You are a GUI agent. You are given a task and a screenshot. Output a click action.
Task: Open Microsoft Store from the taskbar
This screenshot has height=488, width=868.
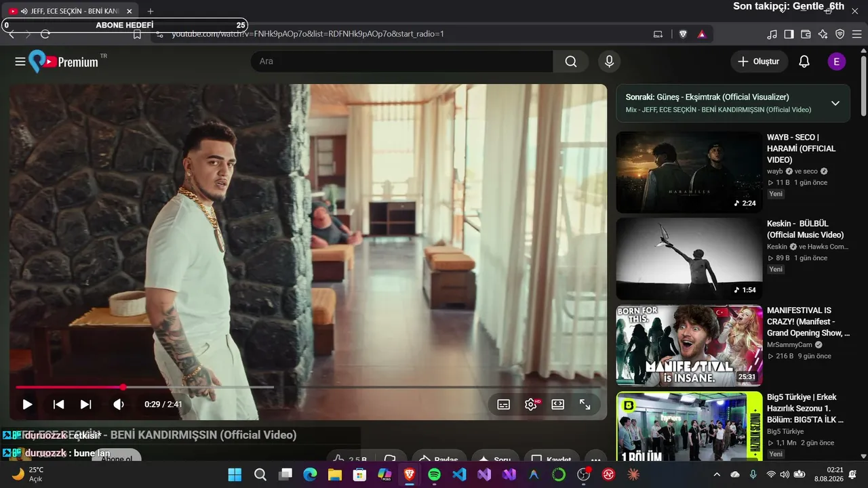click(x=359, y=474)
